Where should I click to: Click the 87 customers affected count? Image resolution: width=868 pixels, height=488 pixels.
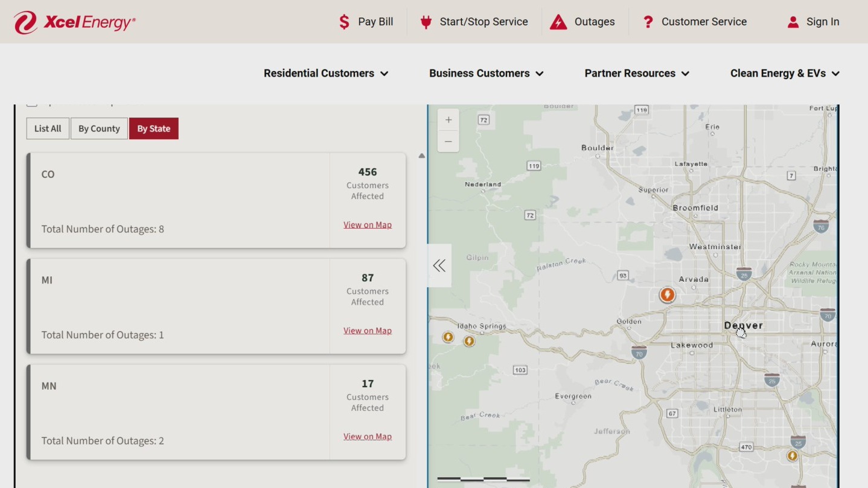[368, 278]
